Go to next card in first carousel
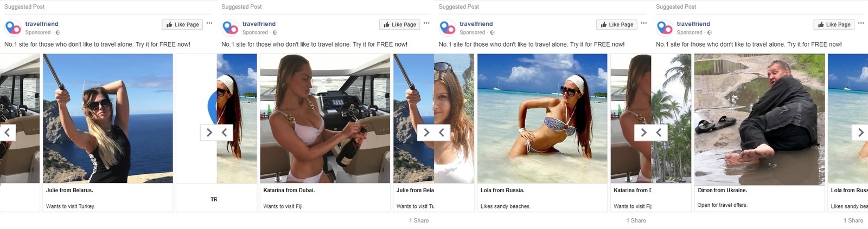The image size is (868, 229). (x=209, y=132)
